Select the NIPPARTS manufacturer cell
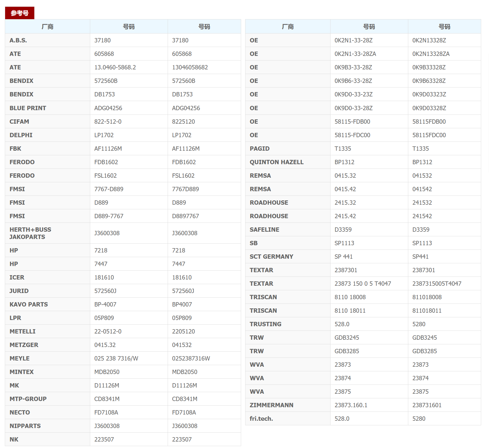 tap(48, 426)
